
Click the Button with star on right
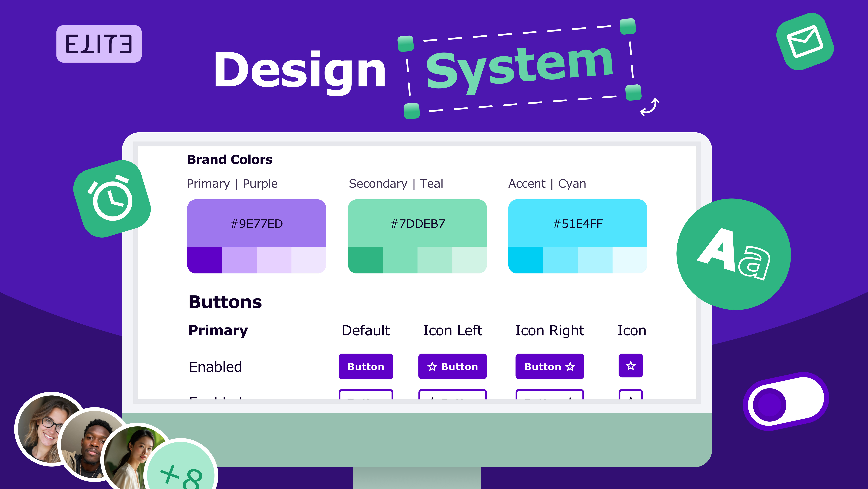click(550, 366)
